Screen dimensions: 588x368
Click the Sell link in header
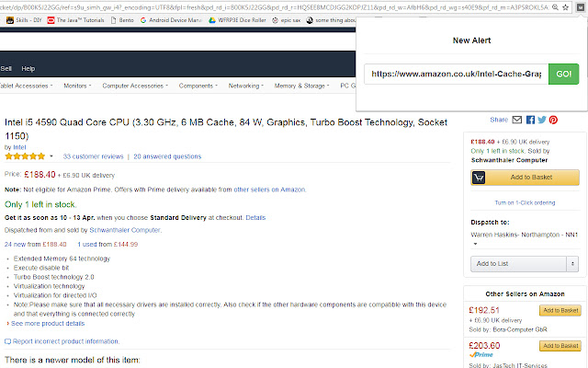(6, 69)
